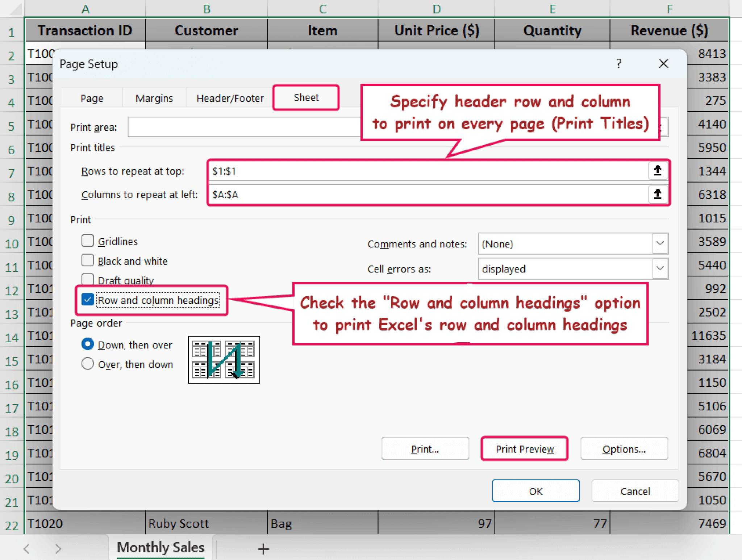Switch to the Margins tab

tap(154, 98)
